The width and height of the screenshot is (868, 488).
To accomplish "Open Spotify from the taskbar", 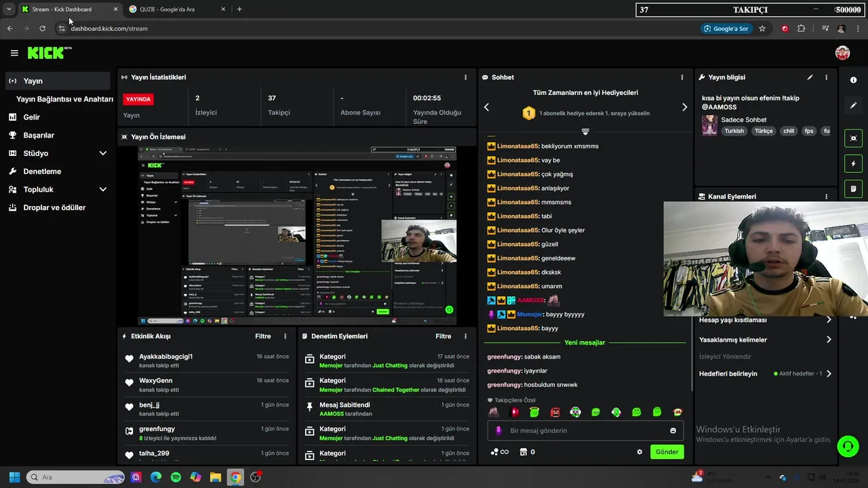I will 176,477.
